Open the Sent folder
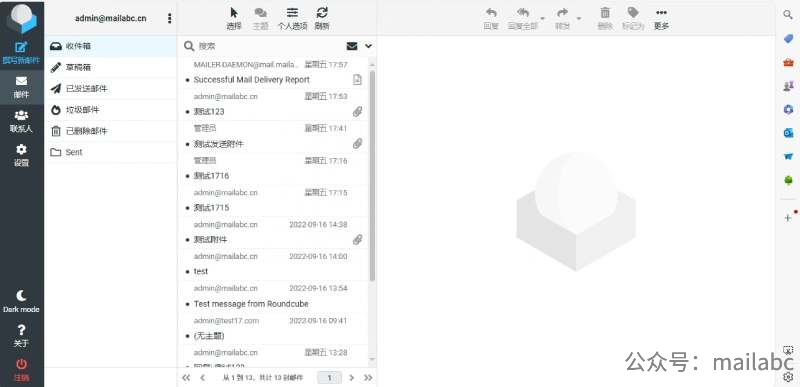This screenshot has height=387, width=800. (x=111, y=152)
